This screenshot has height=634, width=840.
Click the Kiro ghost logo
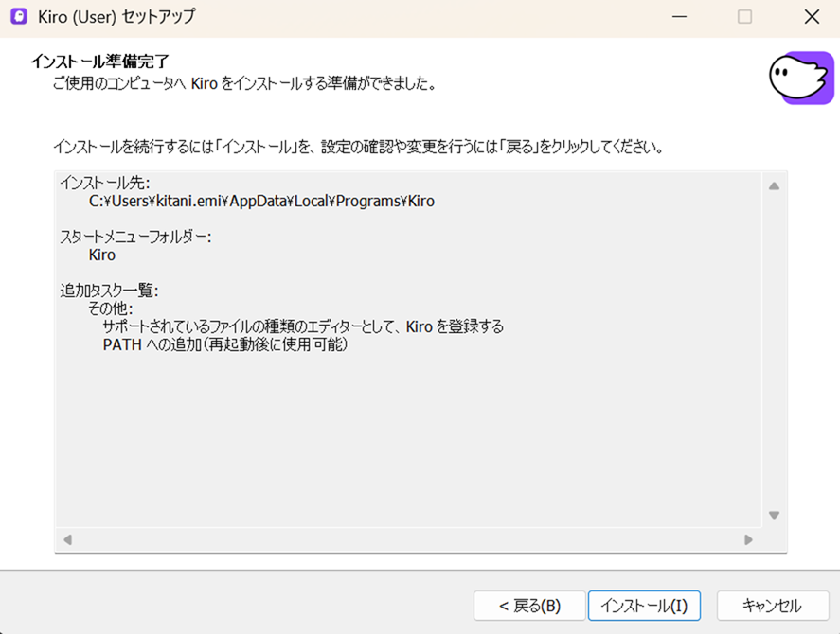tap(801, 78)
